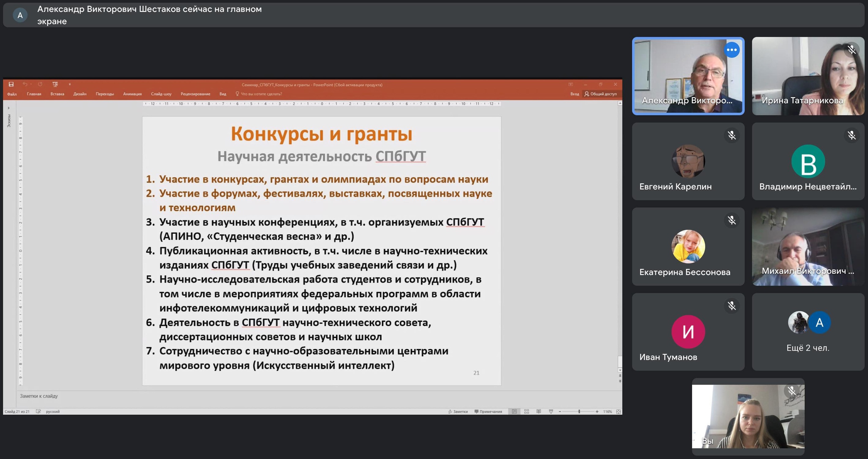Image resolution: width=868 pixels, height=459 pixels.
Task: Click the Общий доступ share button
Action: click(600, 94)
